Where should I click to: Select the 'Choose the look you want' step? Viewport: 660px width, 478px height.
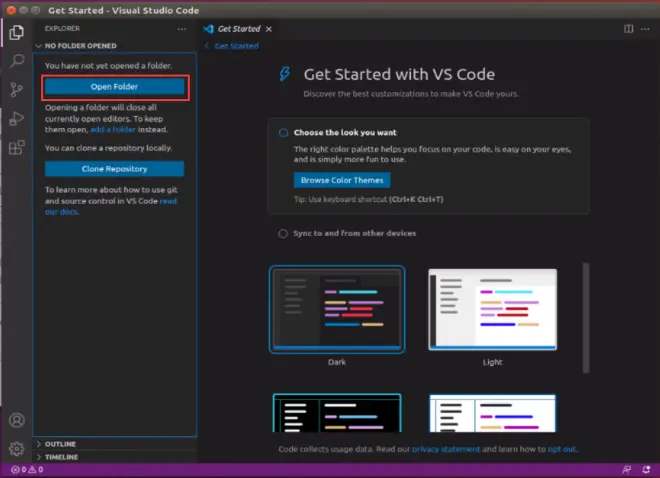coord(345,133)
